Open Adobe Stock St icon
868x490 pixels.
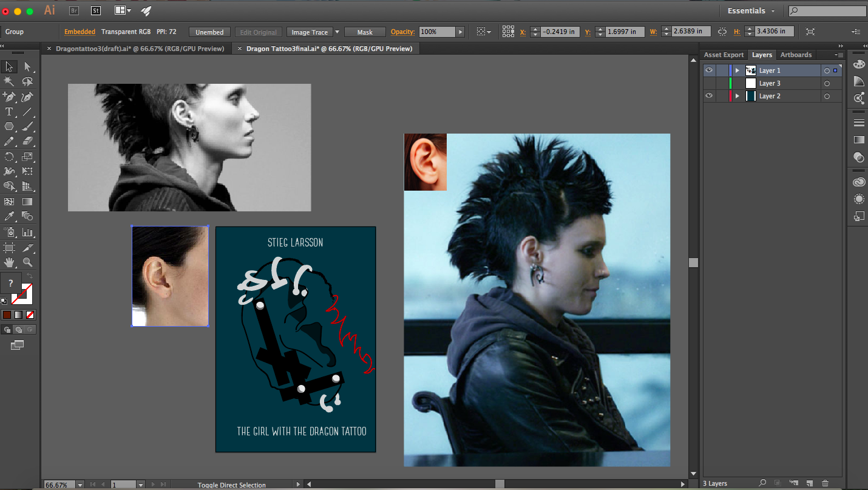pos(96,10)
